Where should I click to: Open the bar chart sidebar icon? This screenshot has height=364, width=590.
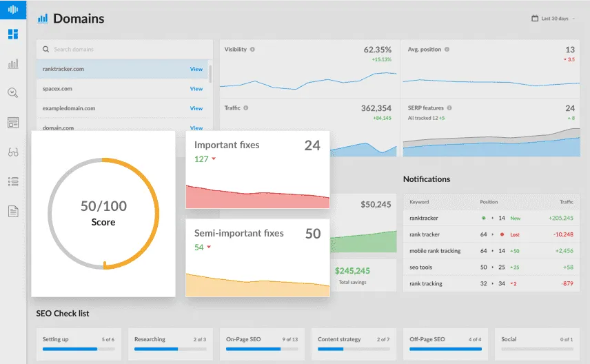[13, 63]
